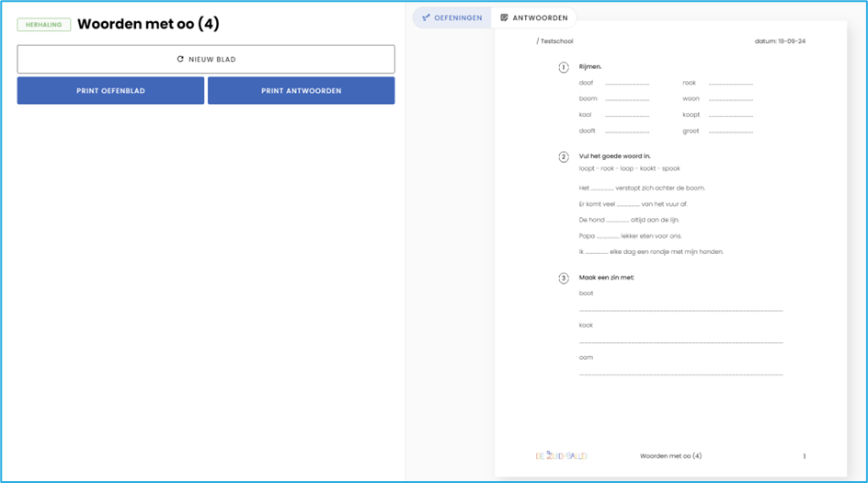Switch to the Antwoorden tab
The width and height of the screenshot is (868, 483).
click(533, 17)
